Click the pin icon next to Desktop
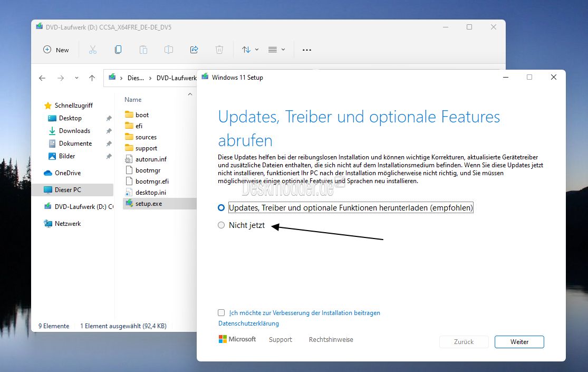The image size is (588, 372). 109,118
